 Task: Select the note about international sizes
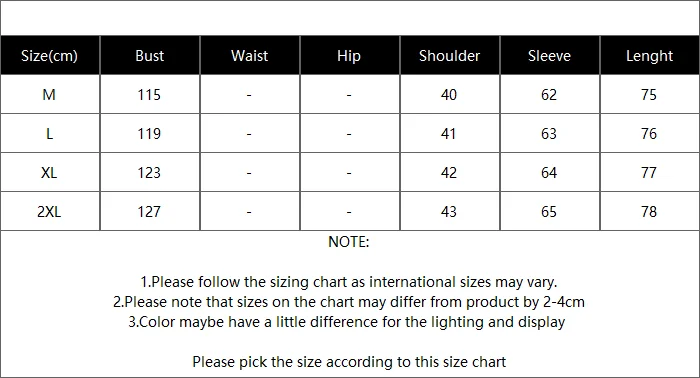pyautogui.click(x=349, y=282)
